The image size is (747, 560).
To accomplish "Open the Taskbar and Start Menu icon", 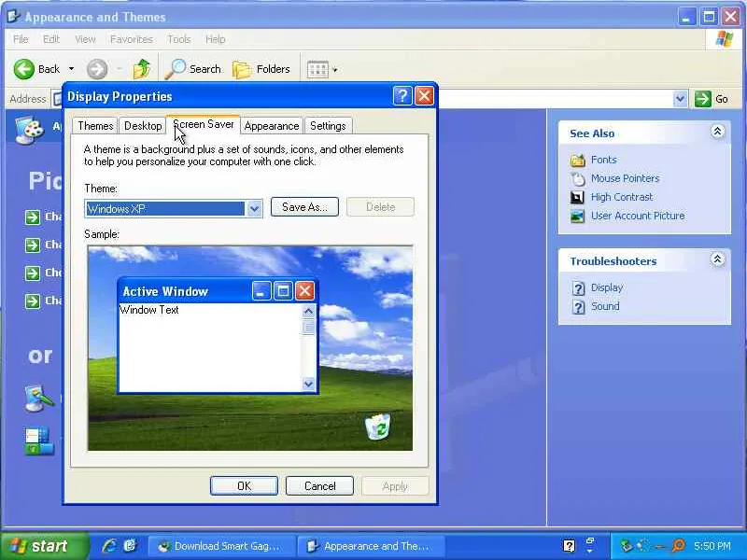I will click(x=39, y=441).
